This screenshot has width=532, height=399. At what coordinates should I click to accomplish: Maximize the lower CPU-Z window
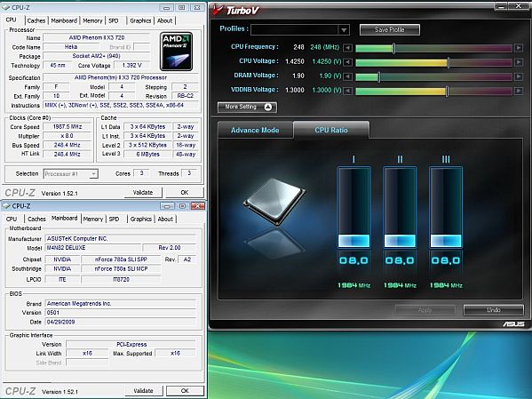(x=182, y=206)
